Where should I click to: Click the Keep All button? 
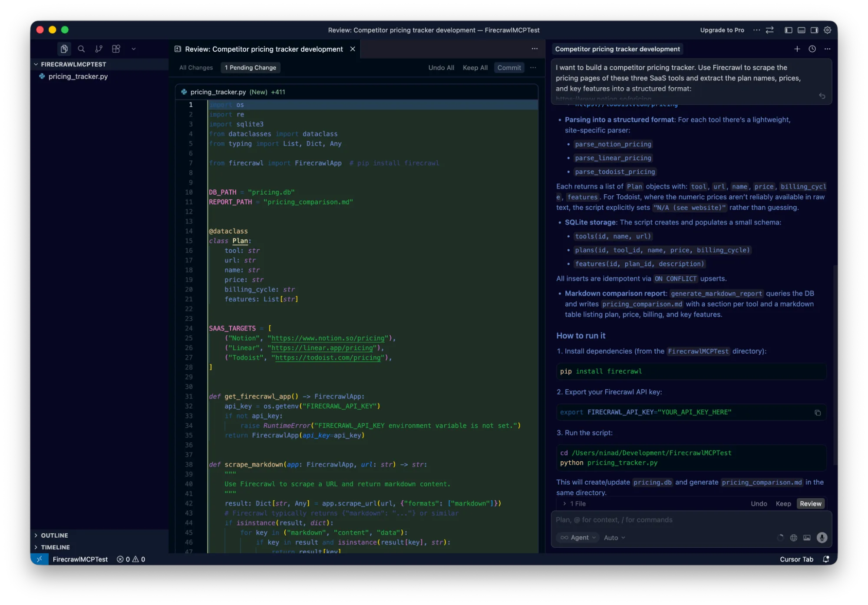475,68
